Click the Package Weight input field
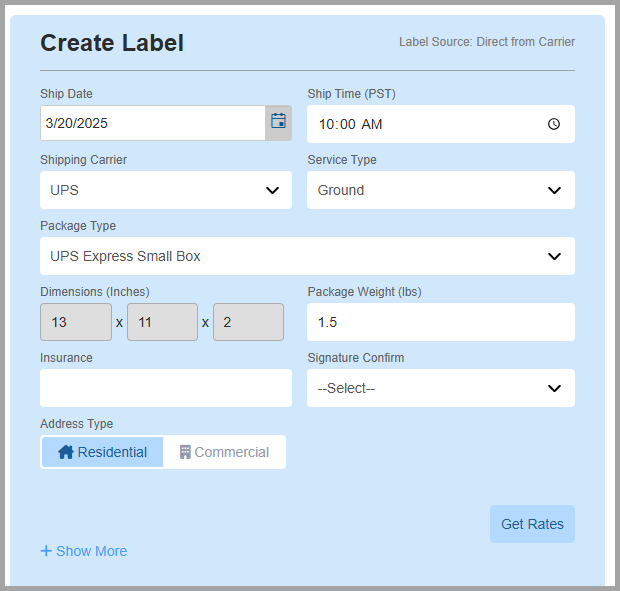Image resolution: width=620 pixels, height=591 pixels. (x=441, y=322)
